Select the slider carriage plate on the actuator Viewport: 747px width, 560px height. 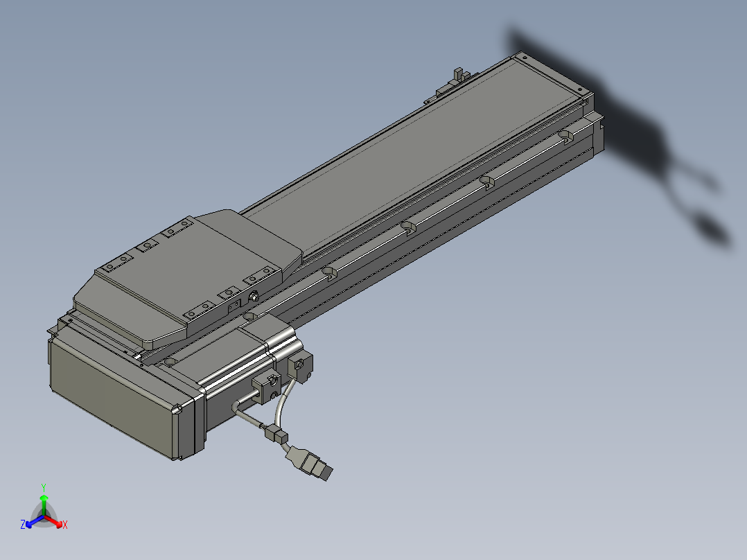(187, 277)
